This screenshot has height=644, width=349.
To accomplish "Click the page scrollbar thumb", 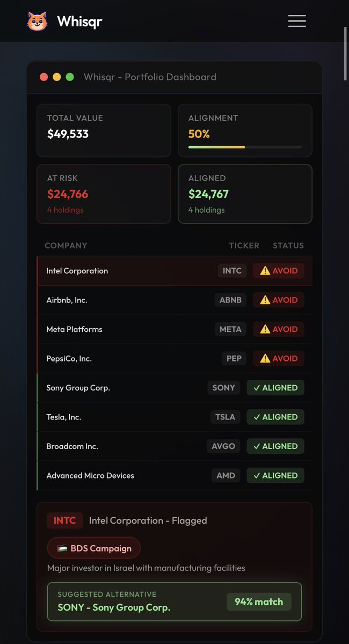I will (x=346, y=54).
